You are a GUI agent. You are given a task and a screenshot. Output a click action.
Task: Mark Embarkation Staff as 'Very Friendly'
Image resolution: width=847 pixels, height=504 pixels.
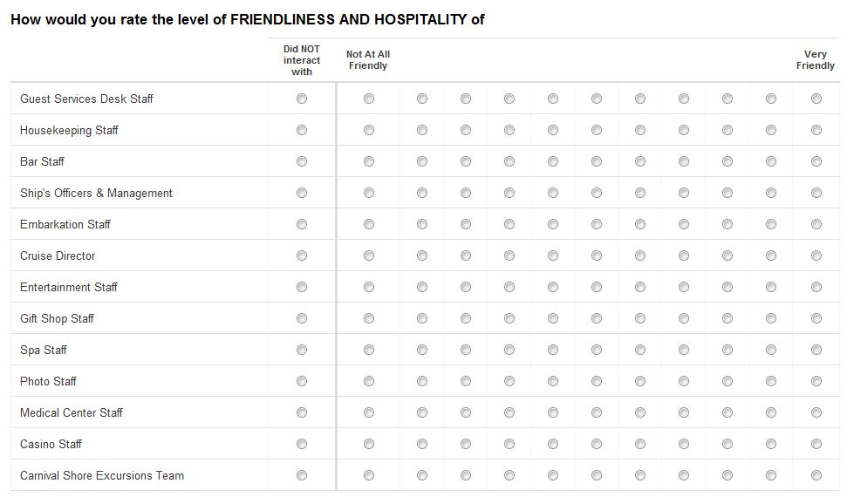click(814, 224)
